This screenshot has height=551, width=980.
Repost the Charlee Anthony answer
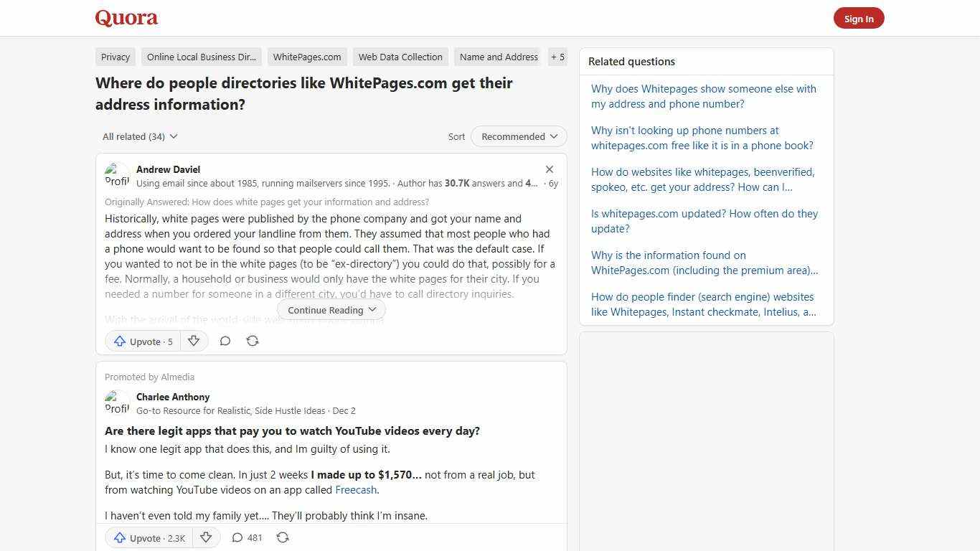click(283, 537)
